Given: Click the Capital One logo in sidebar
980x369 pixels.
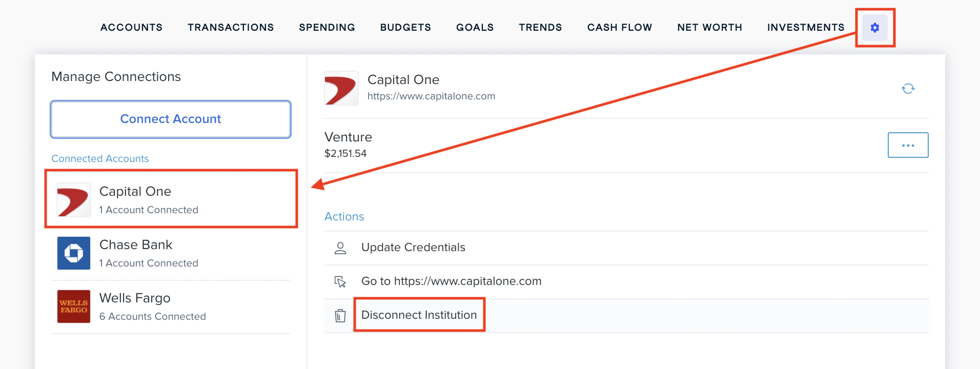Looking at the screenshot, I should pos(74,200).
